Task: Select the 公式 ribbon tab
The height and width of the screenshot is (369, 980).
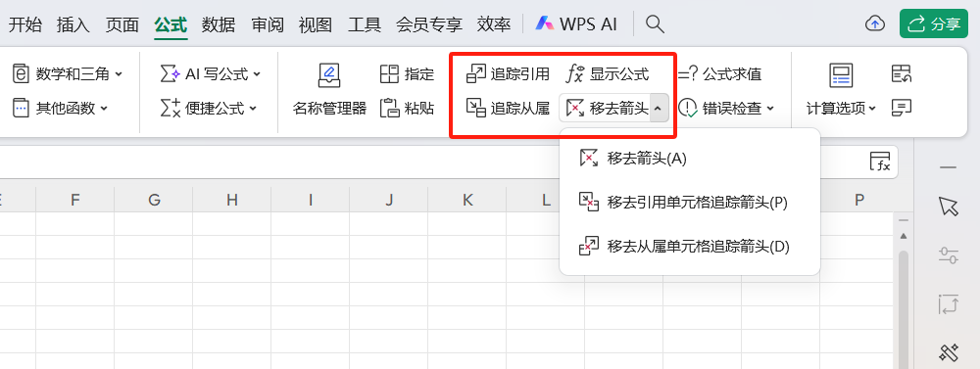Action: [x=171, y=24]
